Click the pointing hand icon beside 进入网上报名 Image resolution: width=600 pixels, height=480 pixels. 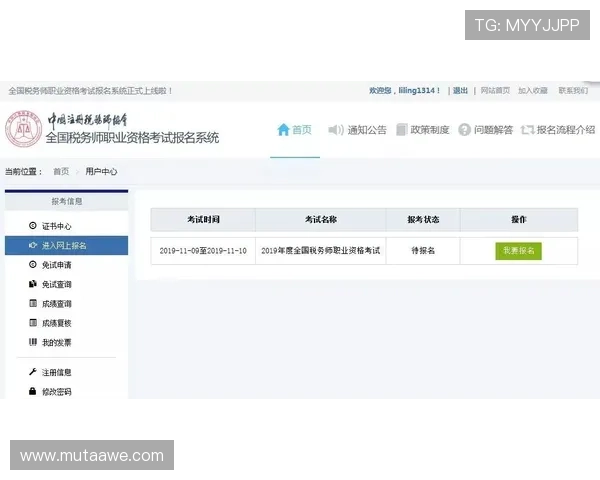(x=33, y=245)
